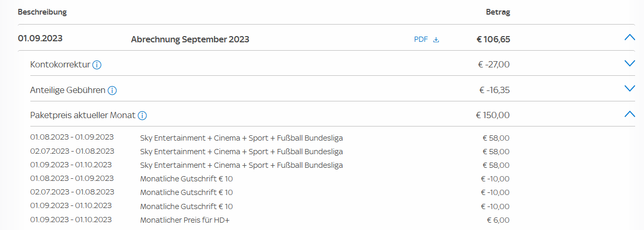Screen dimensions: 644x230
Task: Click the PDF download arrow icon
Action: click(x=436, y=39)
